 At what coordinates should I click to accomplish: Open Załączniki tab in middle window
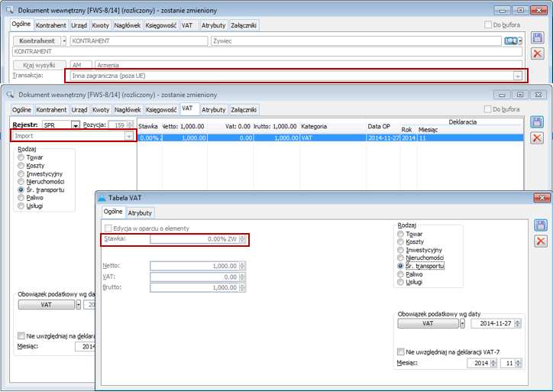244,110
